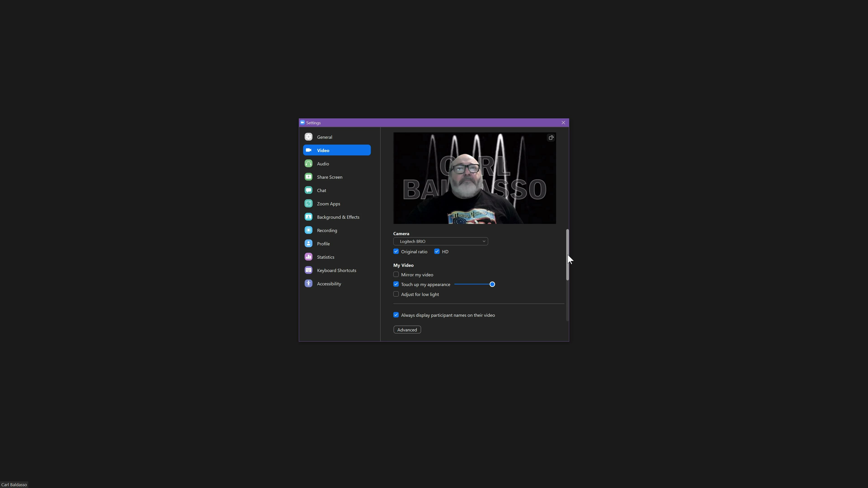Rotate video preview with corner icon
The image size is (868, 488).
[551, 138]
